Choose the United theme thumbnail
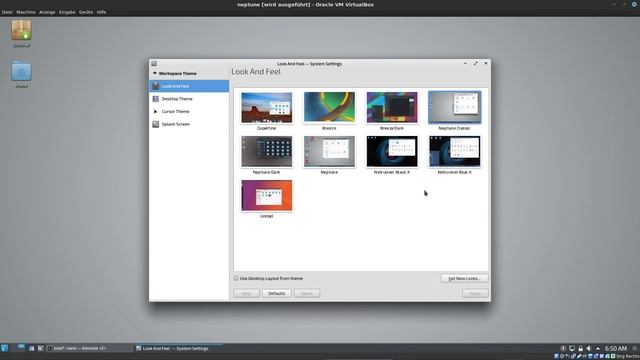Image resolution: width=640 pixels, height=360 pixels. click(x=267, y=196)
